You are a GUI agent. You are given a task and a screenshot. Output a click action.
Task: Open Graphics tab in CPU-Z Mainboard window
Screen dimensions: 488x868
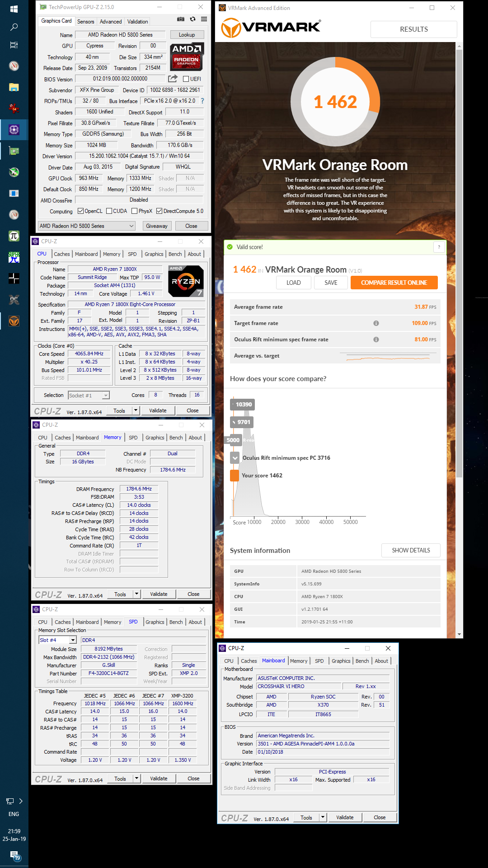point(341,661)
